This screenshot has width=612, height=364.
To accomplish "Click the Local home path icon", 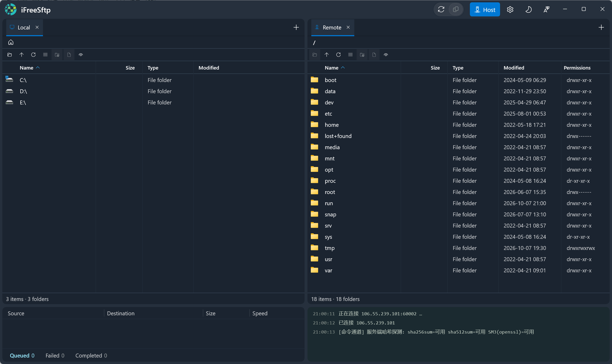I will coord(11,42).
